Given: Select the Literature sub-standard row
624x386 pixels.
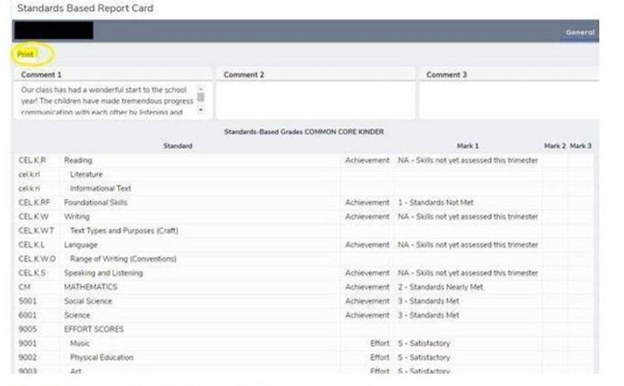Looking at the screenshot, I should coord(304,174).
